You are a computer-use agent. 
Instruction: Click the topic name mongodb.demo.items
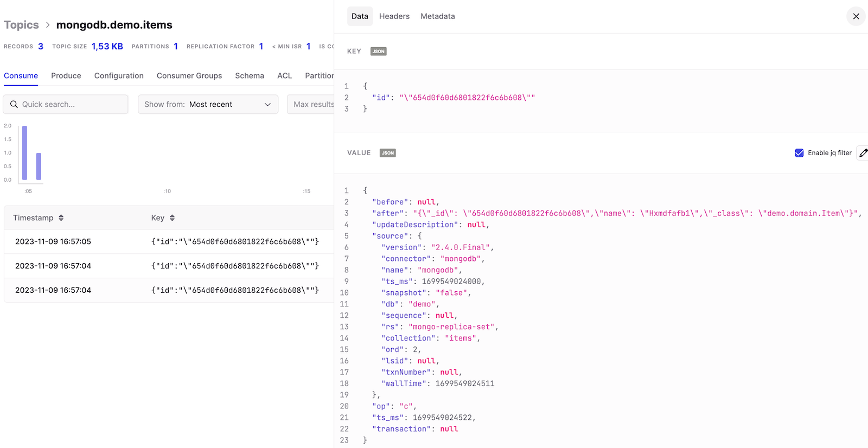tap(114, 25)
